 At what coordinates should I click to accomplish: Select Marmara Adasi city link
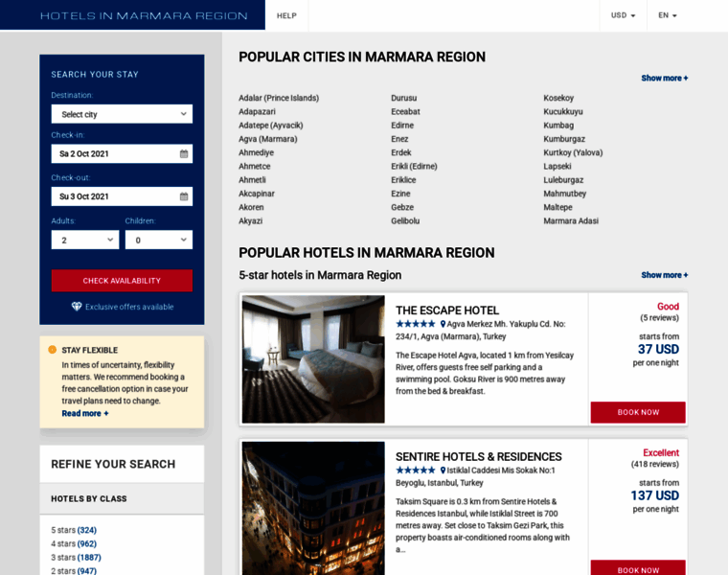coord(571,221)
